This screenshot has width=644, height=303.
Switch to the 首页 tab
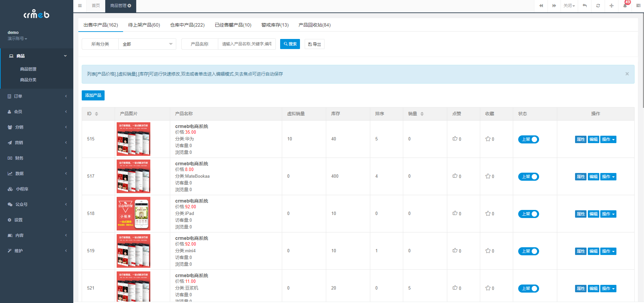(x=96, y=6)
